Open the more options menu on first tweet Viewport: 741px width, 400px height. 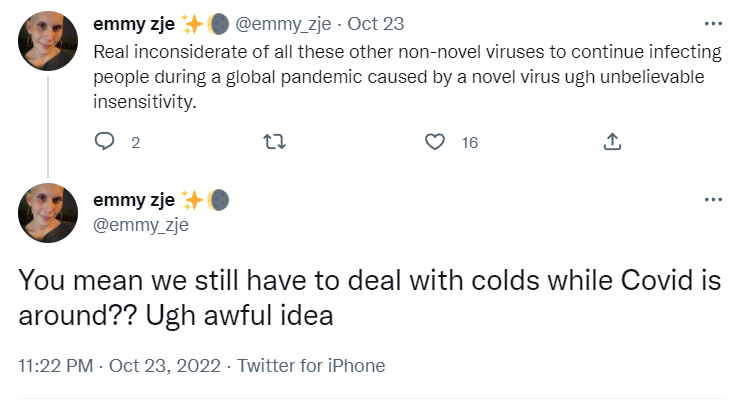pyautogui.click(x=713, y=23)
